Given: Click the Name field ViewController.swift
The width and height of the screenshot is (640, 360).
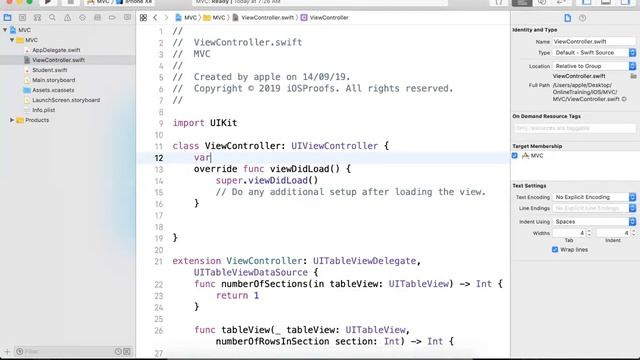Looking at the screenshot, I should click(x=594, y=42).
